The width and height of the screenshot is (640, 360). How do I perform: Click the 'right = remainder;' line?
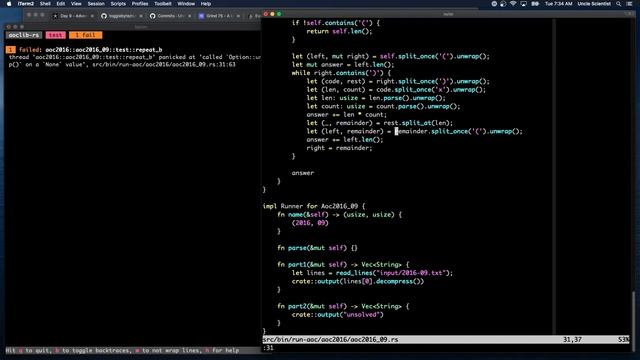[339, 148]
